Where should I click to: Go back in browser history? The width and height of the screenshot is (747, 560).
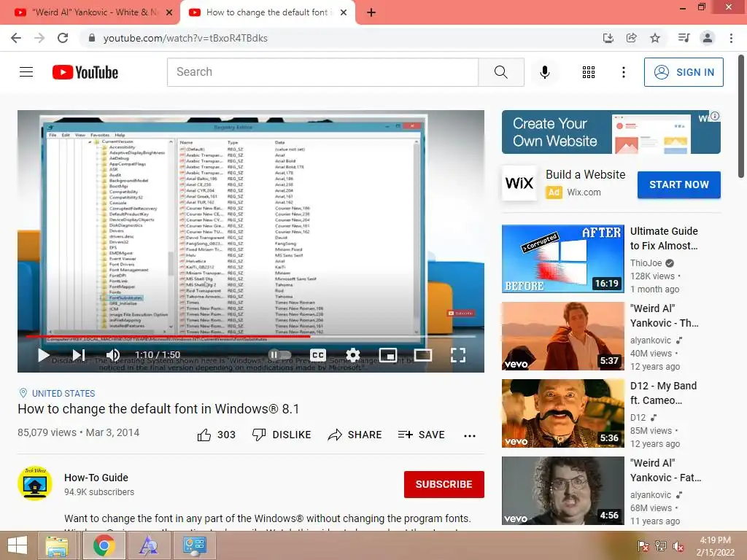[x=16, y=38]
